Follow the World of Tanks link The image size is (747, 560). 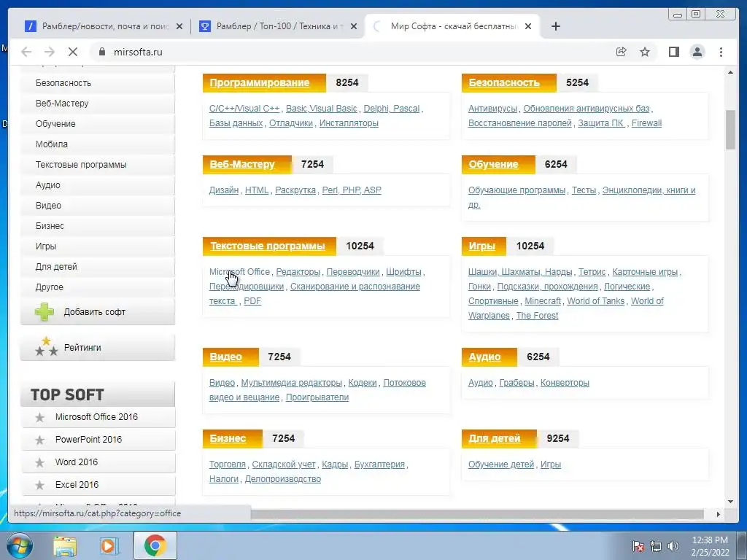(x=595, y=301)
